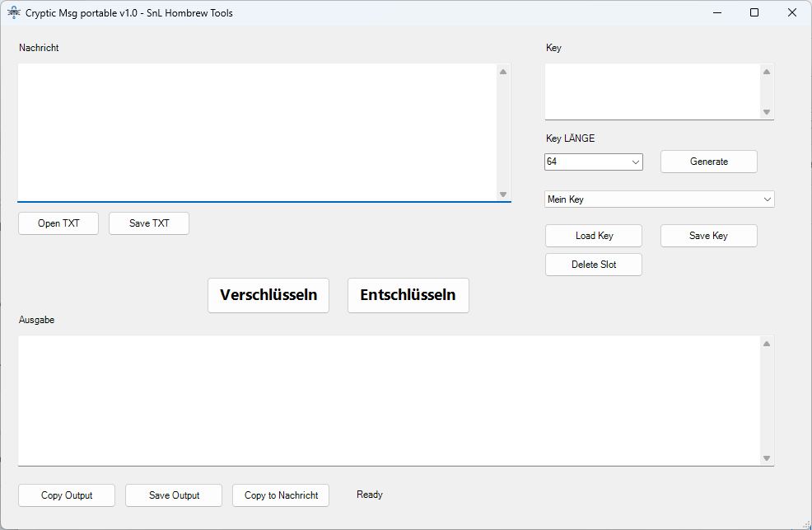Click the Ready status text
Viewport: 812px width, 530px height.
pos(370,495)
